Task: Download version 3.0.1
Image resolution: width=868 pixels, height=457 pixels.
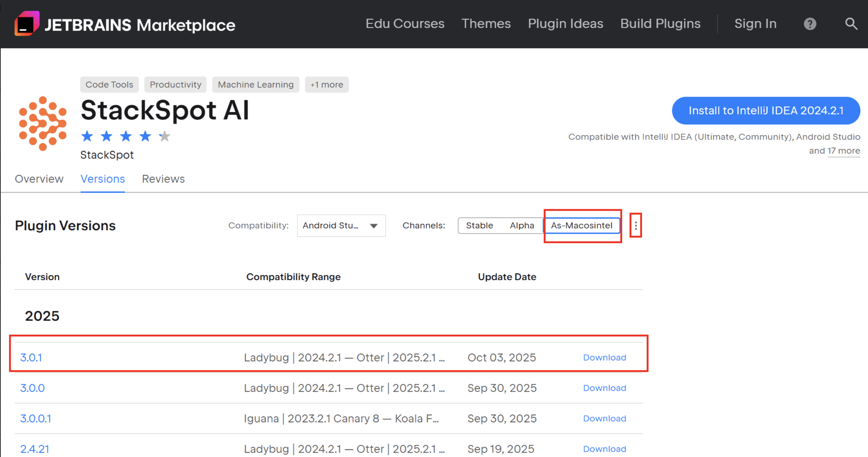Action: pyautogui.click(x=604, y=357)
